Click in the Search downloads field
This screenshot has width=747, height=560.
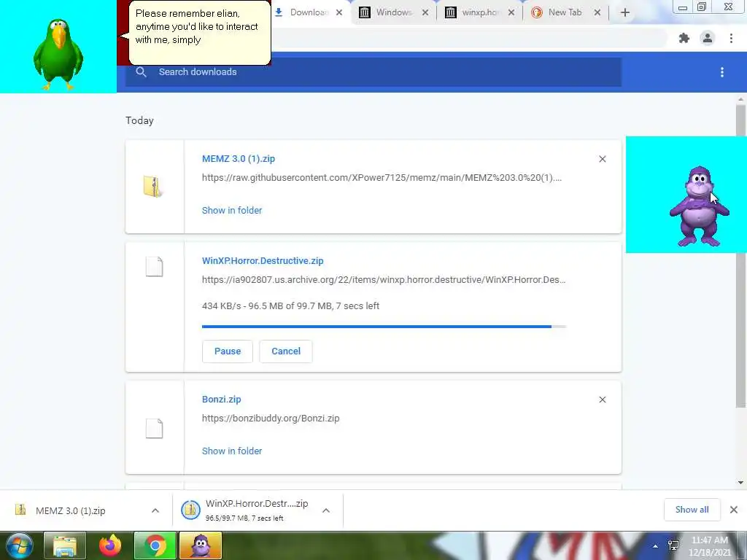click(373, 72)
